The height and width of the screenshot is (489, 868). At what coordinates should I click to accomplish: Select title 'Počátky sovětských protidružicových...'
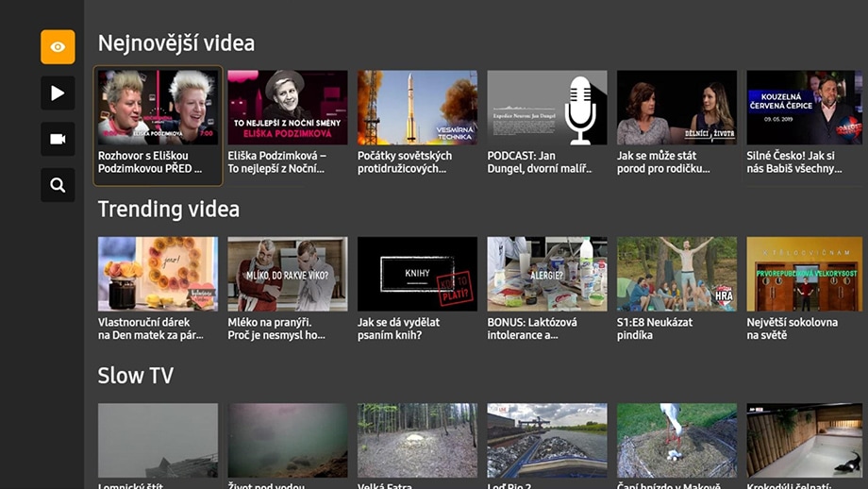[x=405, y=162]
